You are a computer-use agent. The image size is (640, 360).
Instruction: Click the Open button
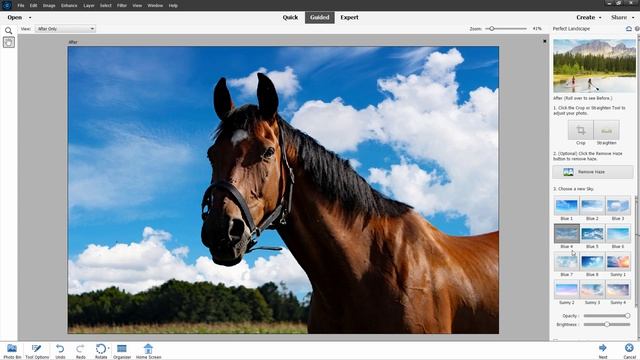point(15,18)
